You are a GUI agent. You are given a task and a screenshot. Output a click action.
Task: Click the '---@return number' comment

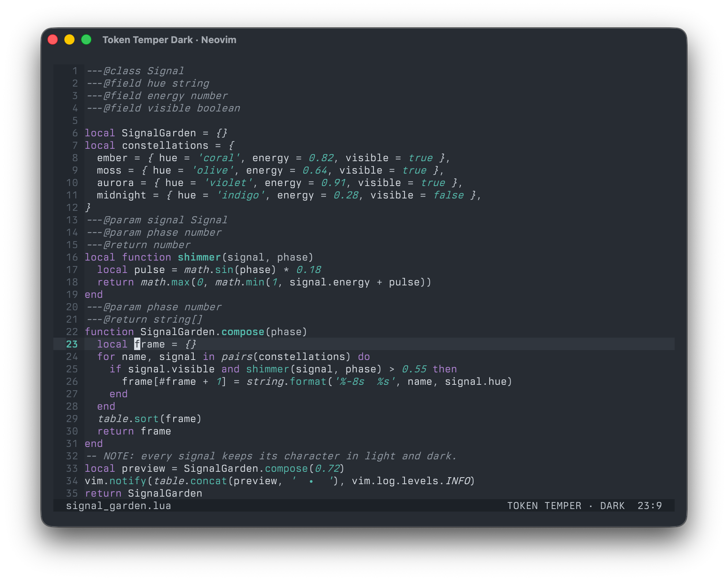138,245
